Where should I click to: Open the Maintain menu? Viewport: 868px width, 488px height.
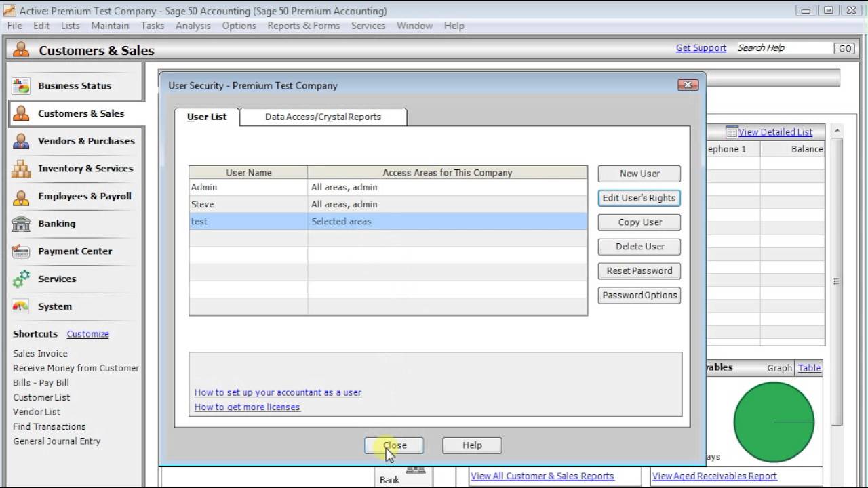[x=110, y=26]
